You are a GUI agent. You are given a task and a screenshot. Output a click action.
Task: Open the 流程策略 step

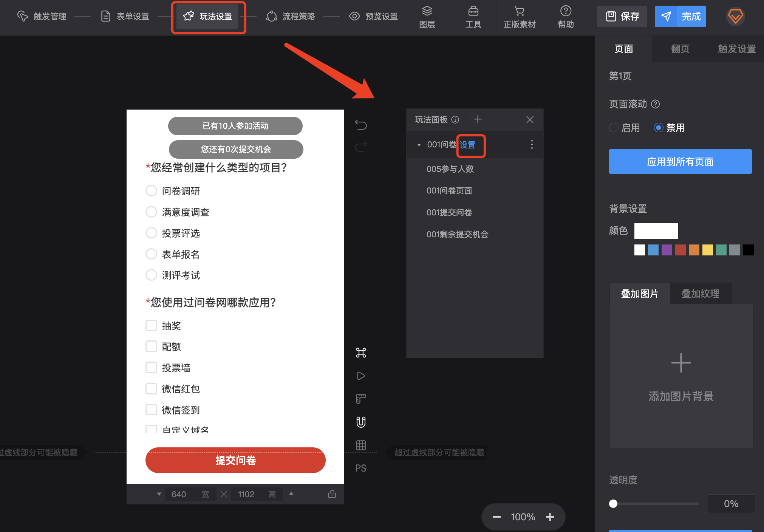pos(291,16)
